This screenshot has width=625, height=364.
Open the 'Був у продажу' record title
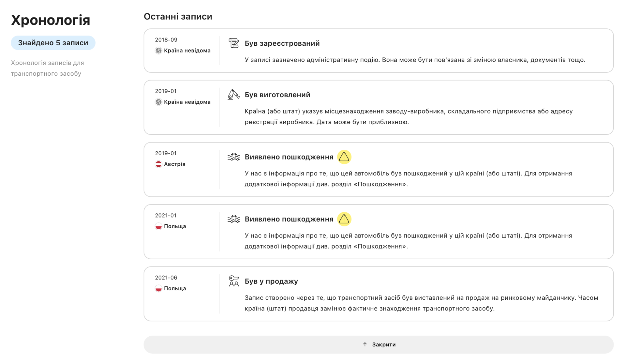pyautogui.click(x=271, y=281)
